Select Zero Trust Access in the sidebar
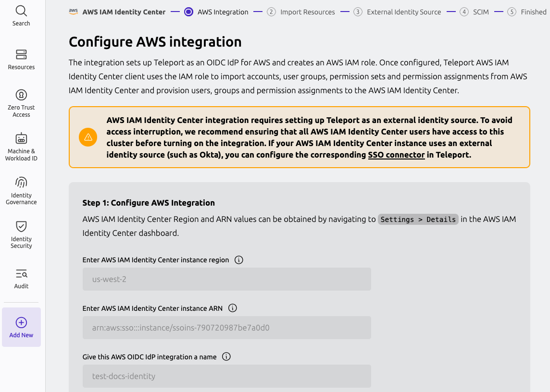This screenshot has width=550, height=392. coord(21,102)
